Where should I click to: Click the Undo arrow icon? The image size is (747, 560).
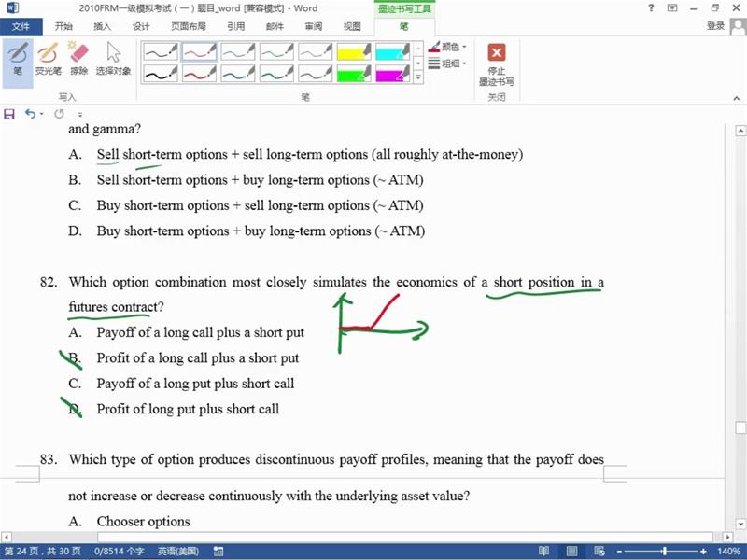point(30,114)
